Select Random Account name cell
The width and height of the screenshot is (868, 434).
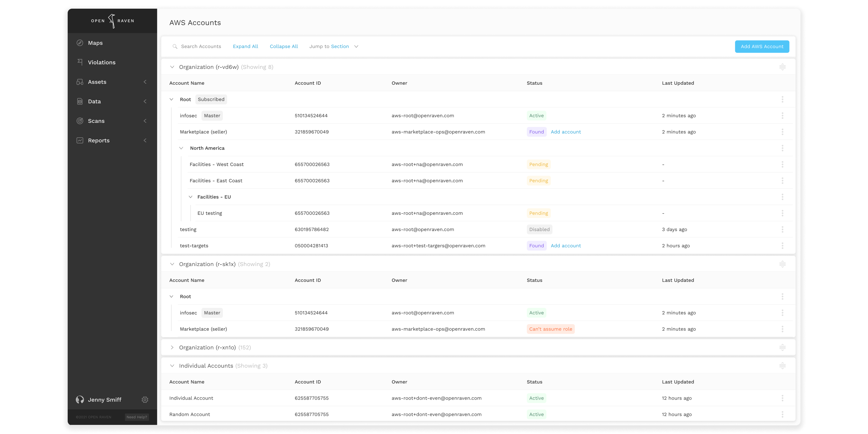(189, 414)
